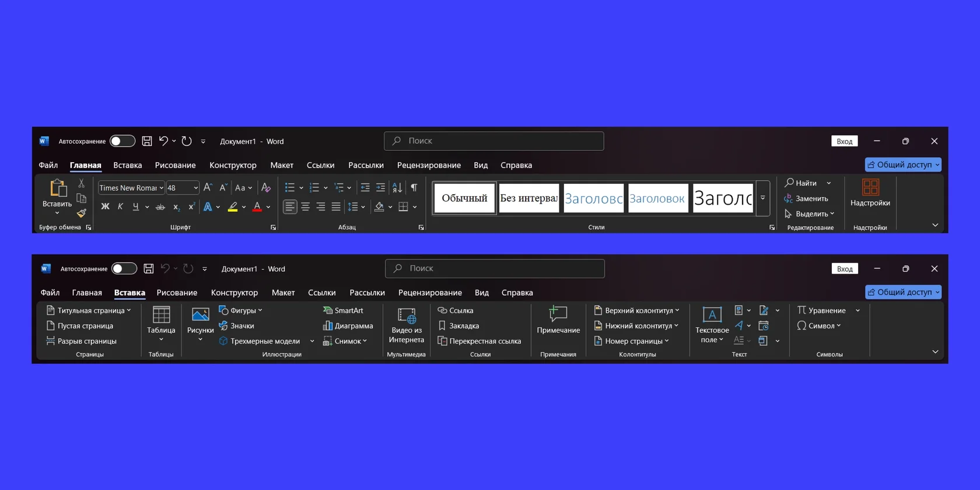Toggle strikethrough formatting
980x490 pixels.
(160, 206)
